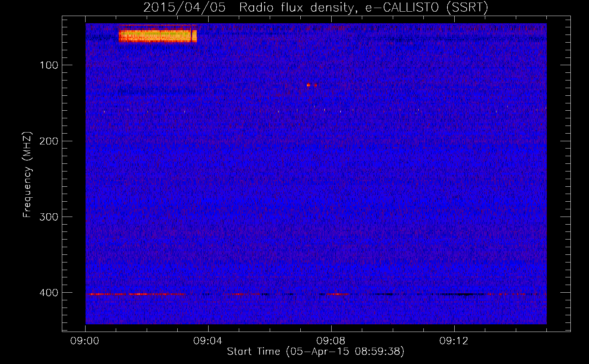Click the 09:12 time tick label
Image resolution: width=589 pixels, height=364 pixels.
click(x=454, y=341)
